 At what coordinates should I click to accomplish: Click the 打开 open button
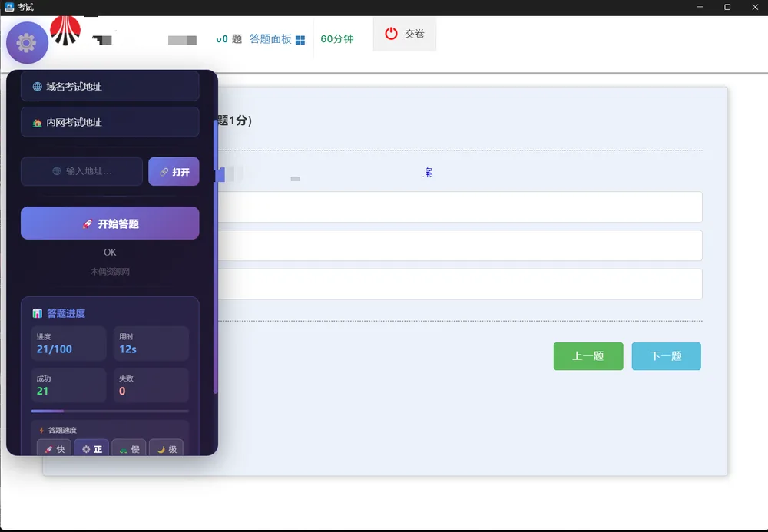[x=174, y=171]
